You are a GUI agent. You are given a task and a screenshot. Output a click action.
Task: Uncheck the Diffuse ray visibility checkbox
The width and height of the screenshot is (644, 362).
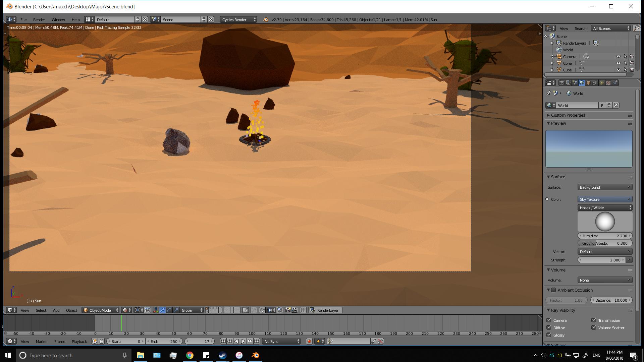[x=549, y=327]
